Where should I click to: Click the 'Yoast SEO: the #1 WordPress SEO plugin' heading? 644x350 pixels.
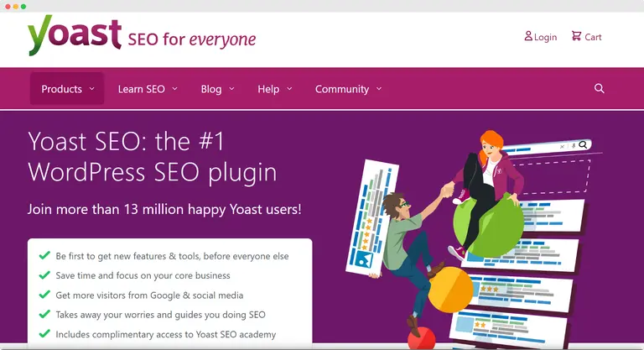coord(153,157)
